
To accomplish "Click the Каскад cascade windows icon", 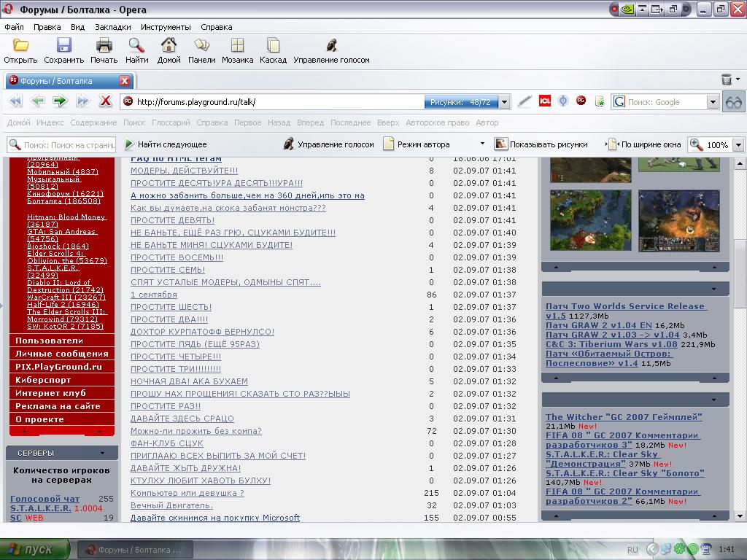I will point(274,45).
